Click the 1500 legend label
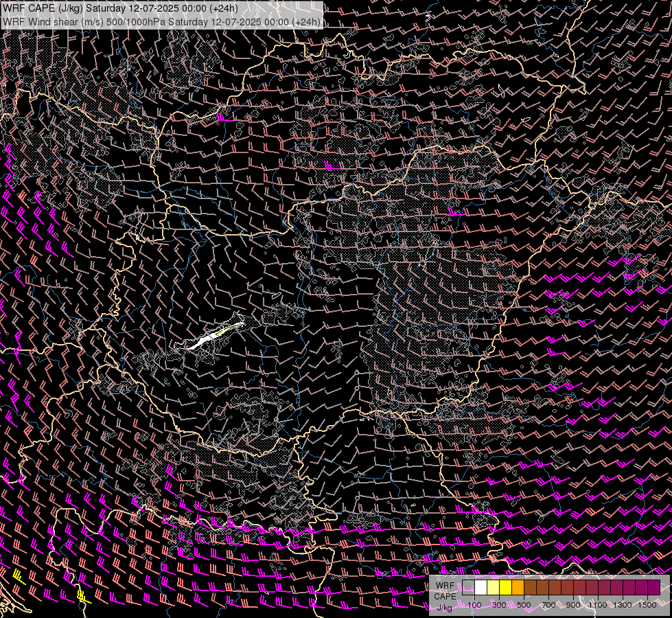Image resolution: width=672 pixels, height=618 pixels. 647,605
